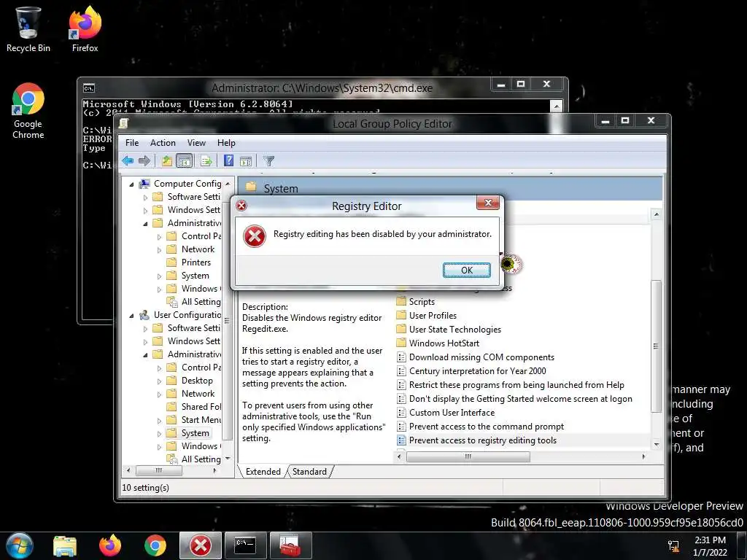Switch to red toolbox taskbar button

coord(290,545)
